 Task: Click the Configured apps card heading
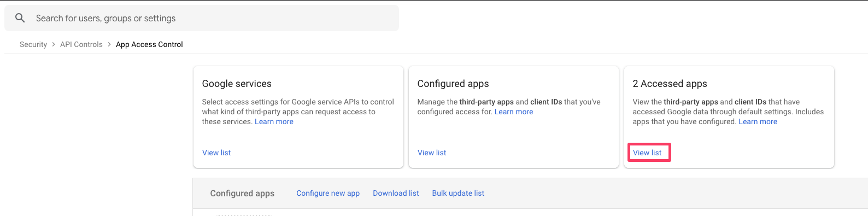(453, 84)
